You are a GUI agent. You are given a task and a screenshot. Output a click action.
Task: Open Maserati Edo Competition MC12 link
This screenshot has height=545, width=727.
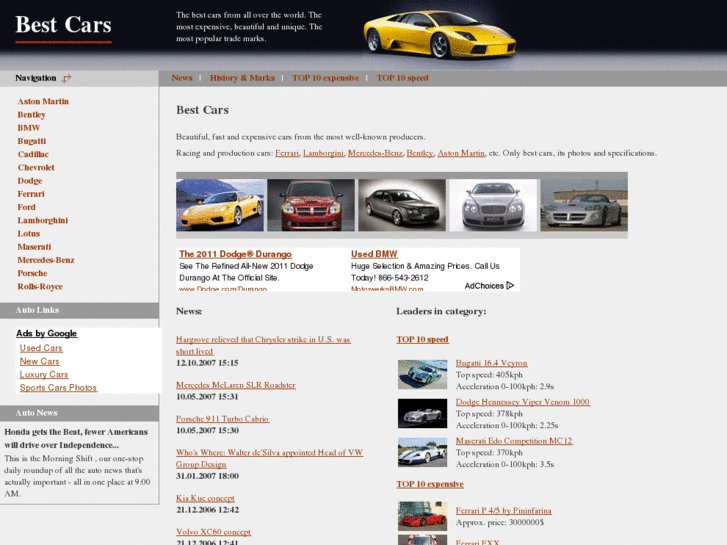514,441
